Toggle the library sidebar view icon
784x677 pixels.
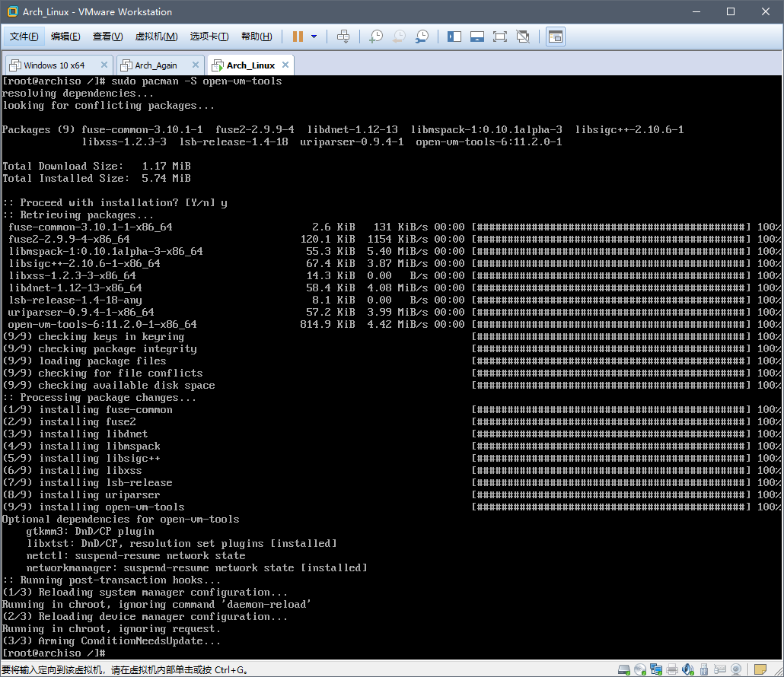[x=454, y=37]
